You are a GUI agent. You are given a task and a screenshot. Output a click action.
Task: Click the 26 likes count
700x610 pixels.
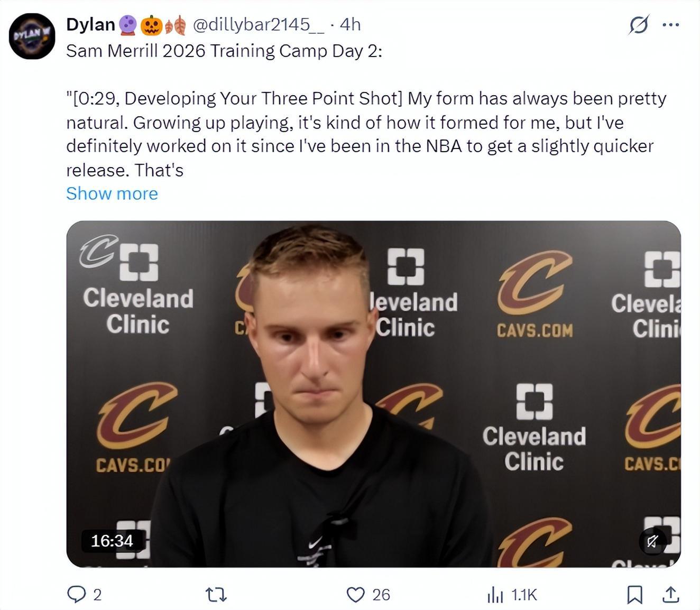[381, 595]
